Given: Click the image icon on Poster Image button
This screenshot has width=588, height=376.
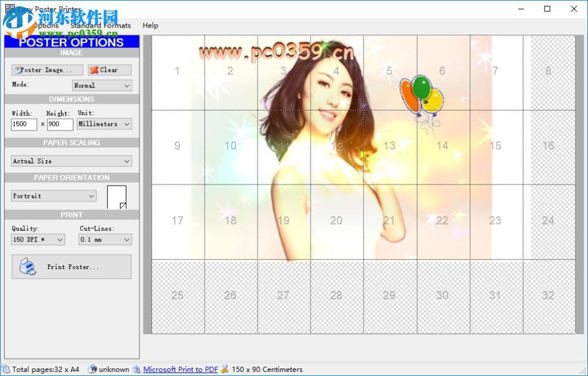Looking at the screenshot, I should (19, 70).
